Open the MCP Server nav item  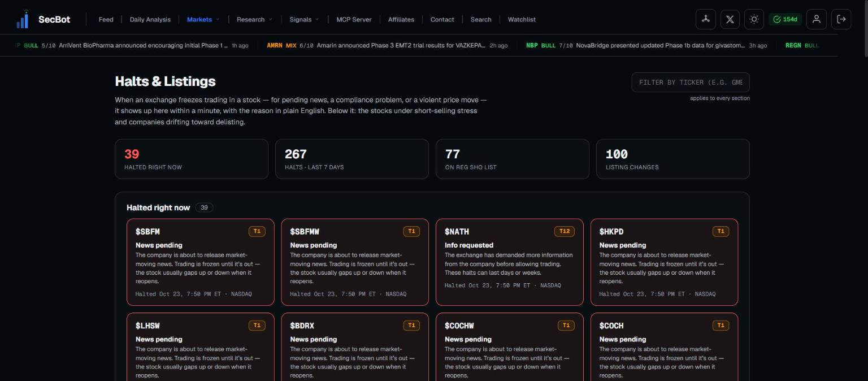pos(354,19)
